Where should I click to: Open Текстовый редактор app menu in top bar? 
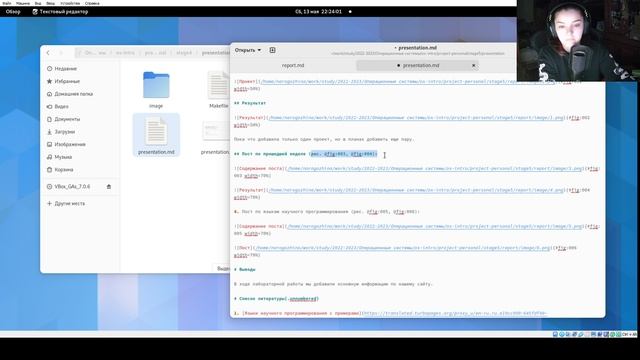[60, 12]
